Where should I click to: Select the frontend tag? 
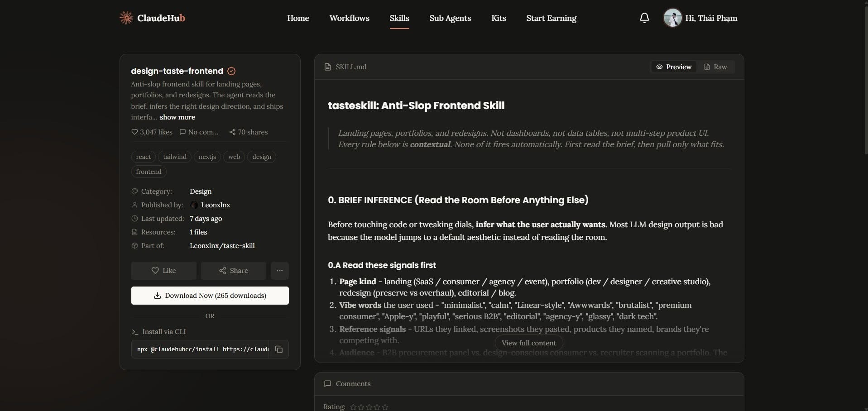tap(149, 172)
